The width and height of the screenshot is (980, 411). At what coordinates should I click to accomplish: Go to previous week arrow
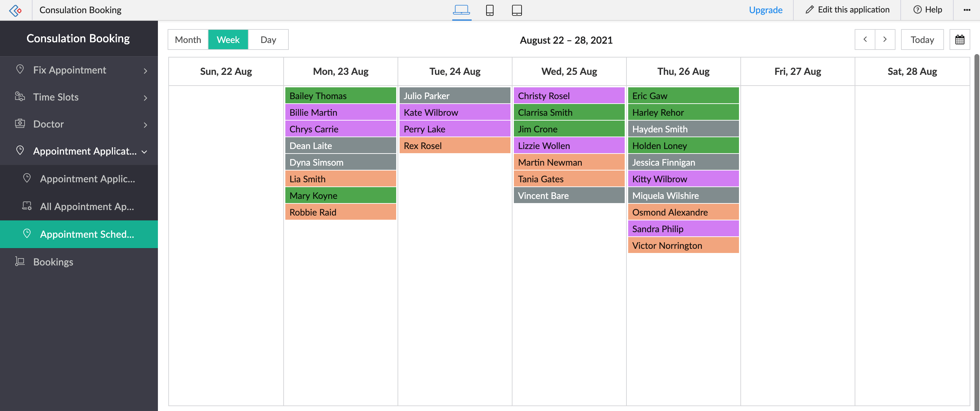865,40
